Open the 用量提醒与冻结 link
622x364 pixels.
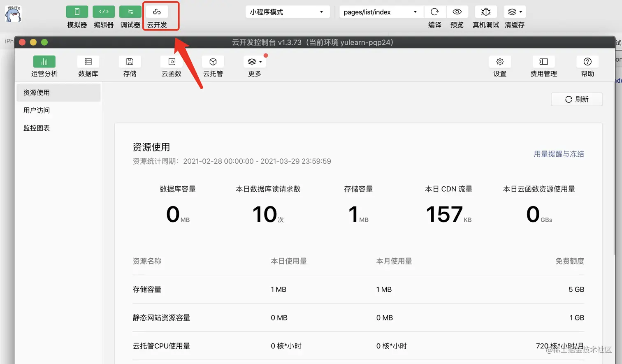coord(559,154)
